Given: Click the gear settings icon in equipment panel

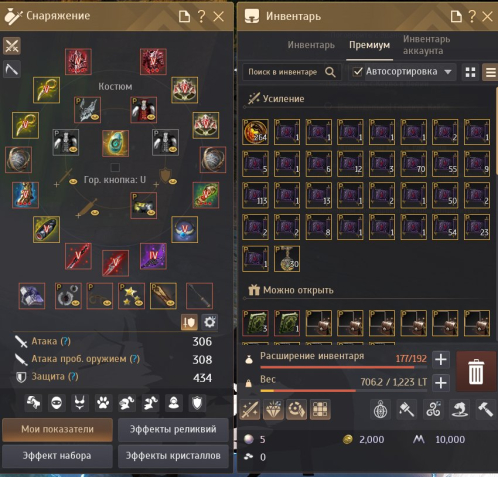Looking at the screenshot, I should click(210, 322).
